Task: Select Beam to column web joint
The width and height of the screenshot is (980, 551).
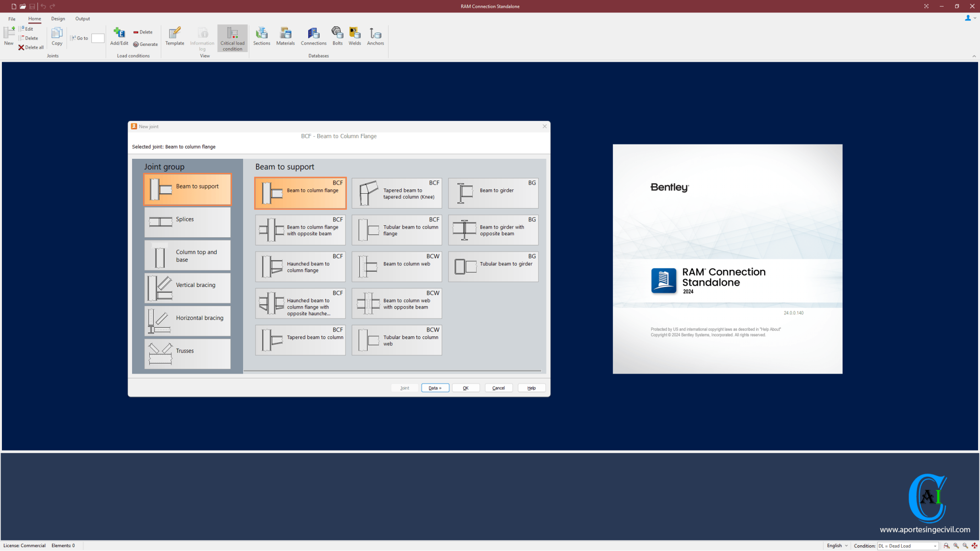Action: [397, 266]
